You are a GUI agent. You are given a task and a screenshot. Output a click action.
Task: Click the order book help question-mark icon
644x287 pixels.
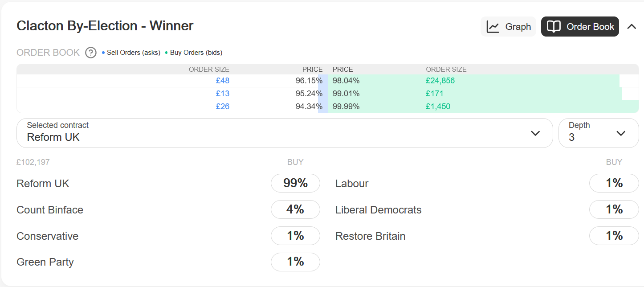[x=91, y=53]
